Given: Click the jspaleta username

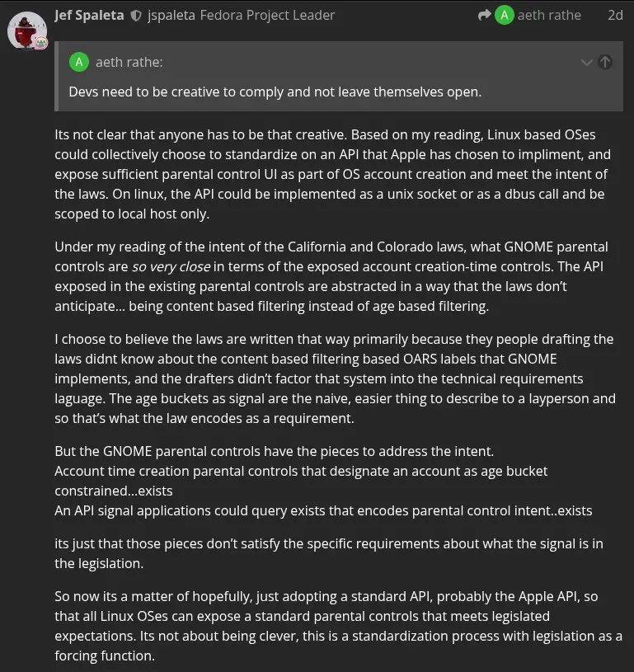Looking at the screenshot, I should click(x=171, y=16).
